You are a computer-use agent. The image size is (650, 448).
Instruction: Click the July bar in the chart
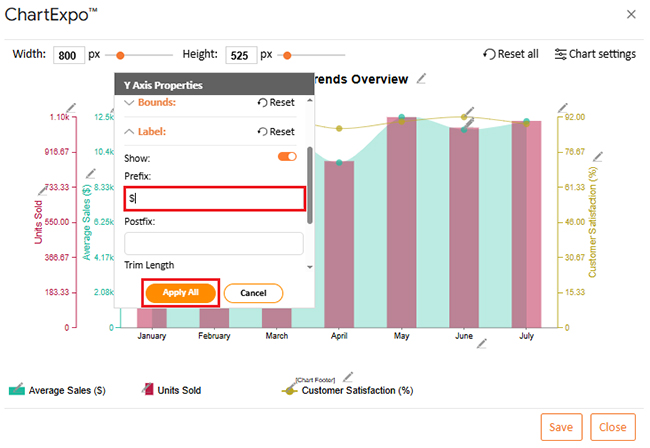pos(526,224)
